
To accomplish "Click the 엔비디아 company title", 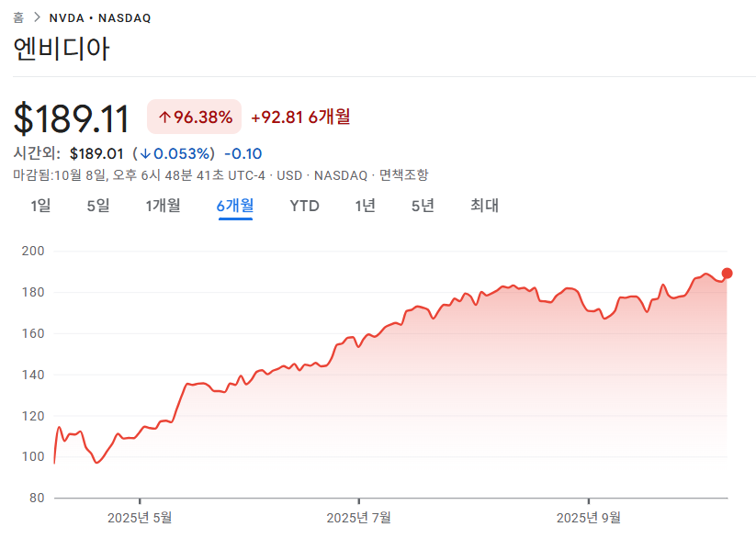I will point(62,49).
